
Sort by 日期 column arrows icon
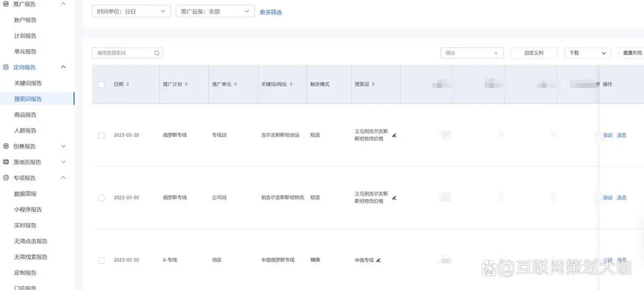tap(127, 85)
